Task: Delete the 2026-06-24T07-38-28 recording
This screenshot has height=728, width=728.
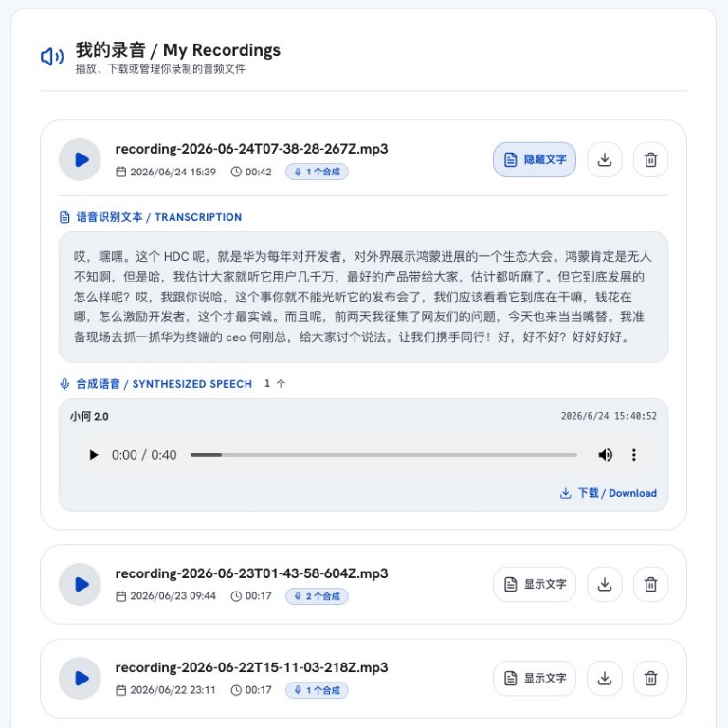Action: (x=650, y=159)
